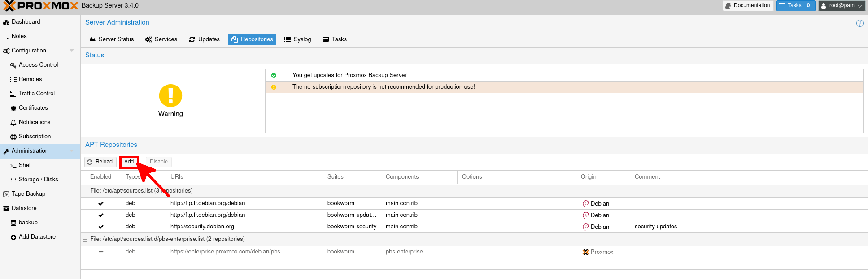Image resolution: width=868 pixels, height=279 pixels.
Task: Sort by the URIs column header
Action: point(244,177)
